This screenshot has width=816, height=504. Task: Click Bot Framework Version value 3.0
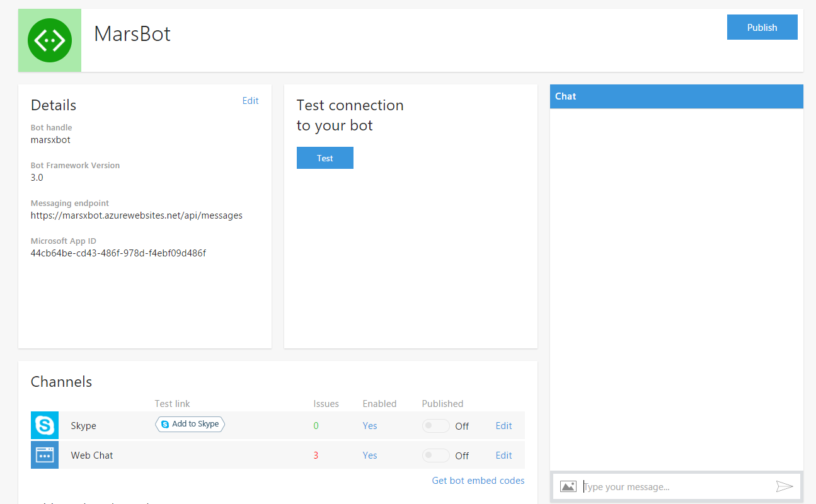click(x=37, y=178)
